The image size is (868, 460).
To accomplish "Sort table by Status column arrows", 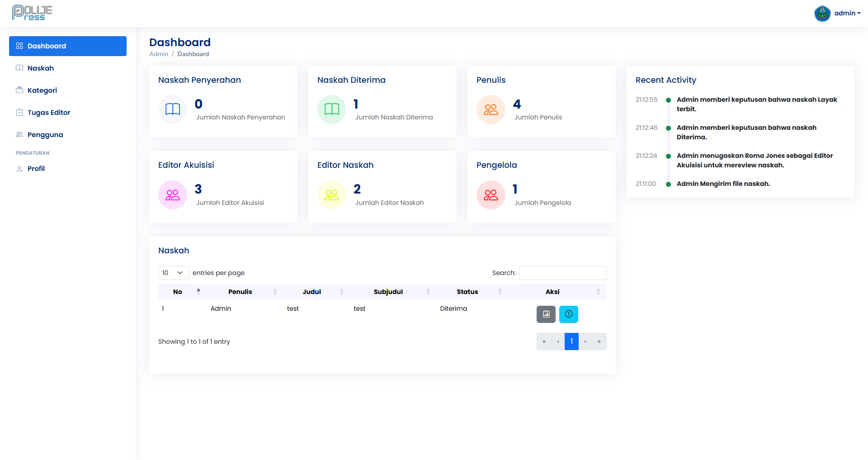I will pyautogui.click(x=500, y=292).
